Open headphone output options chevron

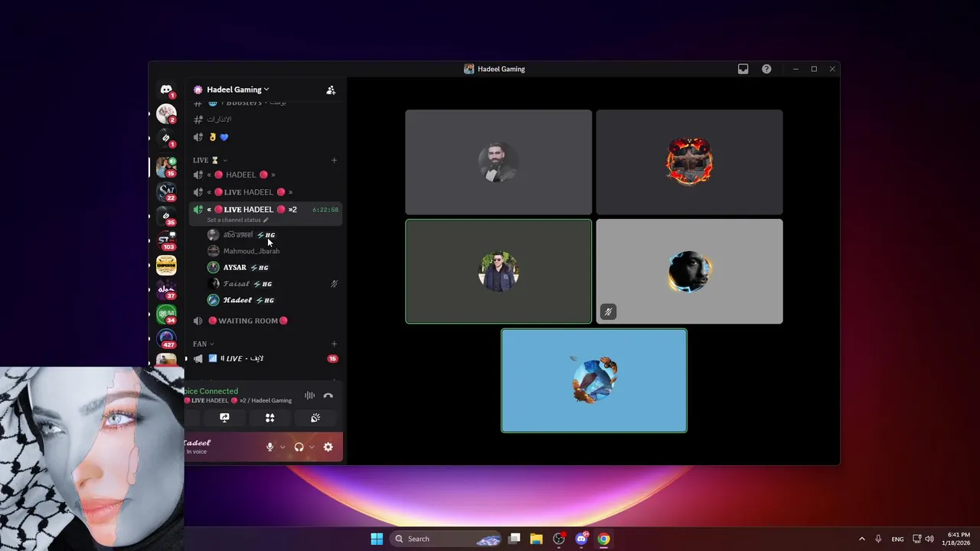[x=312, y=447]
